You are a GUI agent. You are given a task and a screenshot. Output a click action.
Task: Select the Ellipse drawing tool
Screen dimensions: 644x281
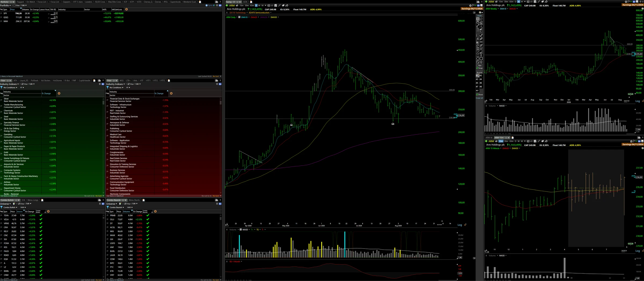pyautogui.click(x=478, y=59)
